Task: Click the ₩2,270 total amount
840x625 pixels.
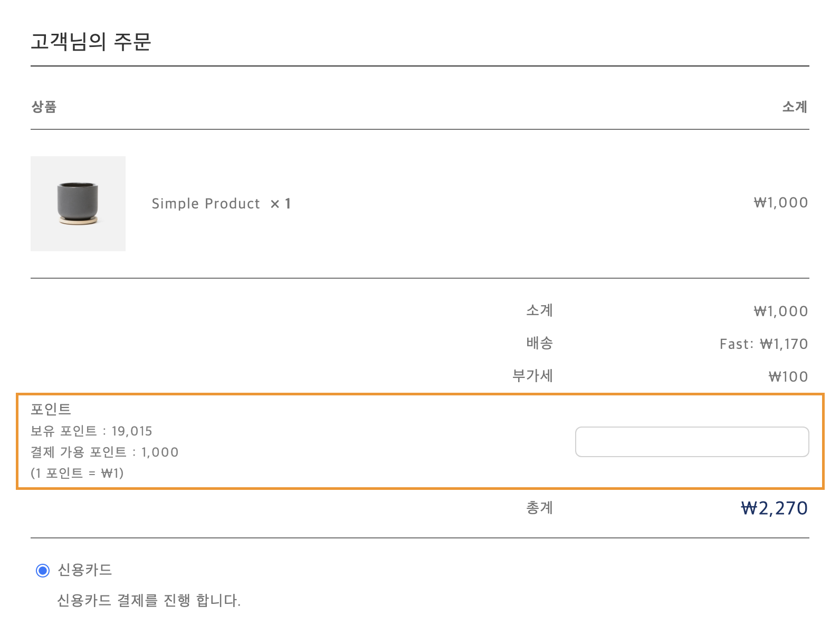Action: (x=774, y=508)
